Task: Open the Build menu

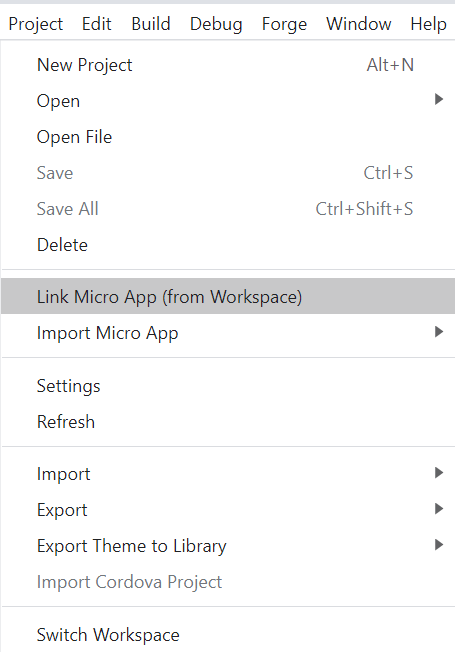Action: [x=151, y=24]
